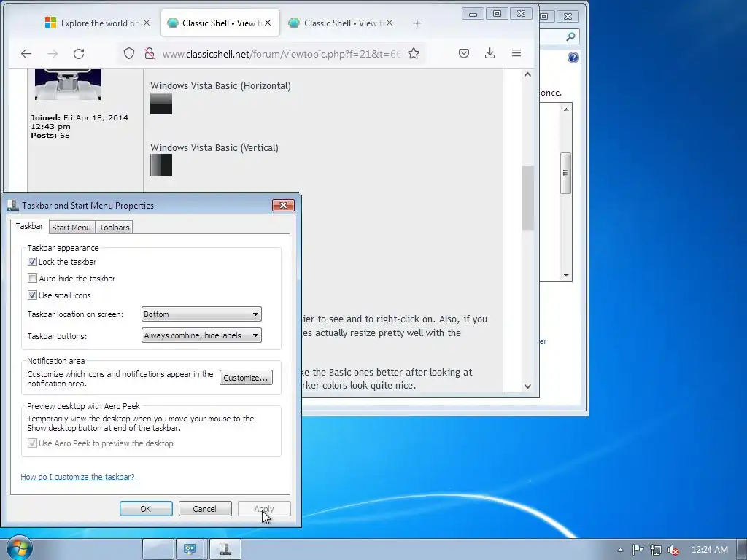
Task: Toggle Use small icons checkbox
Action: [32, 295]
